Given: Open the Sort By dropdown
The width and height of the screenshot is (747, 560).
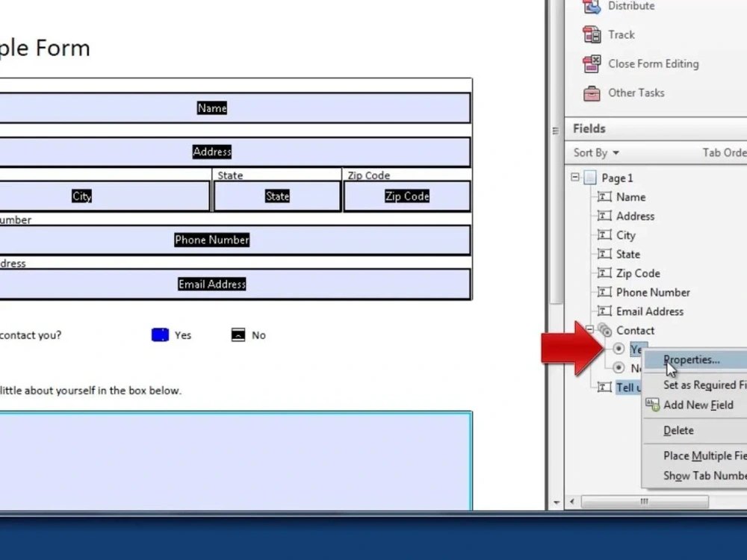Looking at the screenshot, I should 595,152.
